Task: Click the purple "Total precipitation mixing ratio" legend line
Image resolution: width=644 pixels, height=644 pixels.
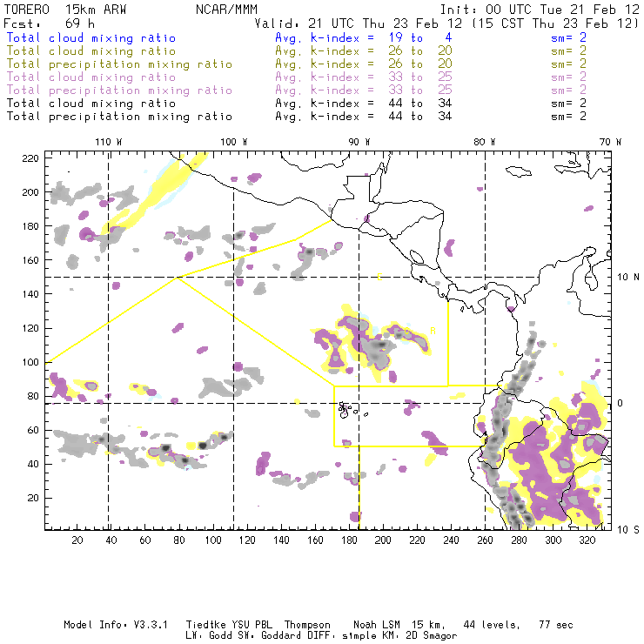Action: (x=119, y=91)
